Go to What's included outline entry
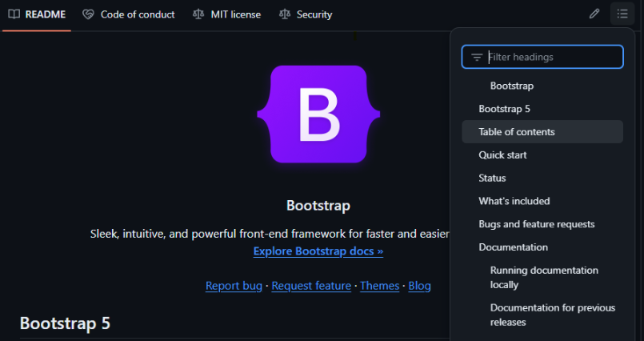644x341 pixels. 542,201
